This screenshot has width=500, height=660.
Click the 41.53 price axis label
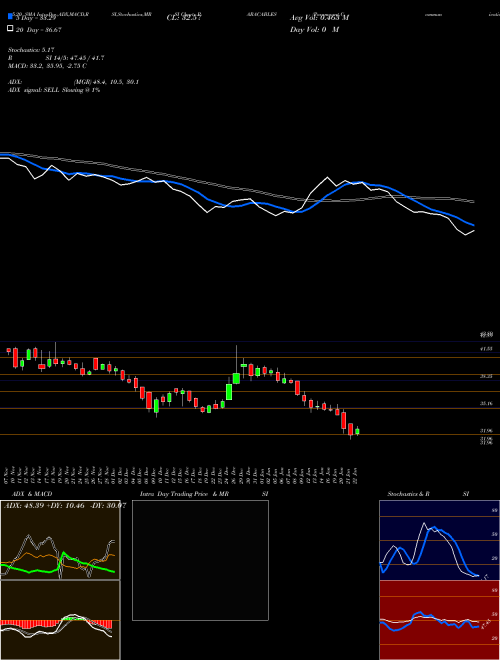tap(486, 349)
